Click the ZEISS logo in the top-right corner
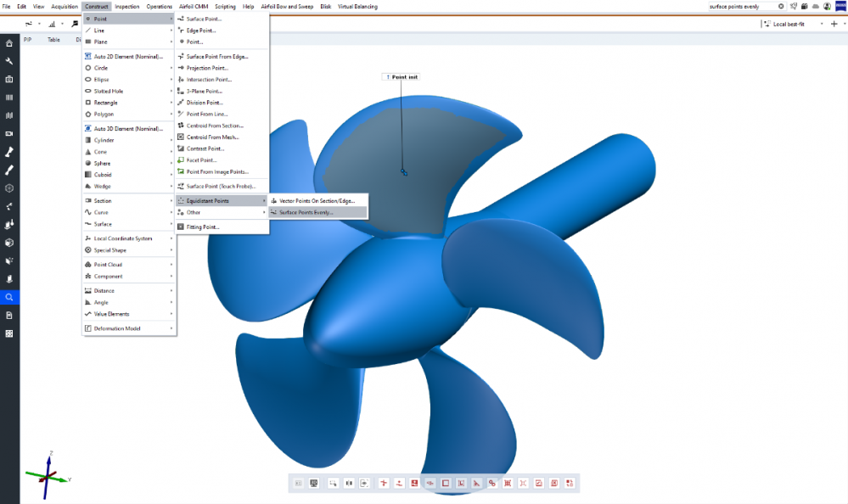 click(x=841, y=7)
